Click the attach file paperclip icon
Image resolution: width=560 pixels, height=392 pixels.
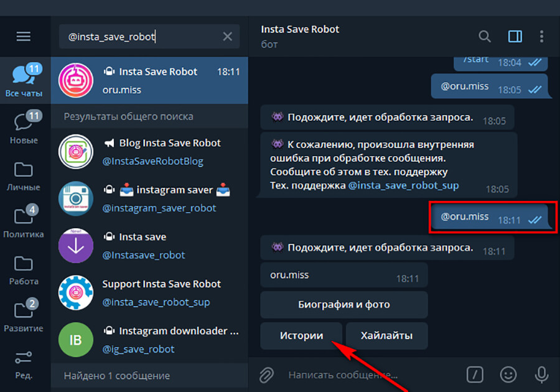click(266, 375)
